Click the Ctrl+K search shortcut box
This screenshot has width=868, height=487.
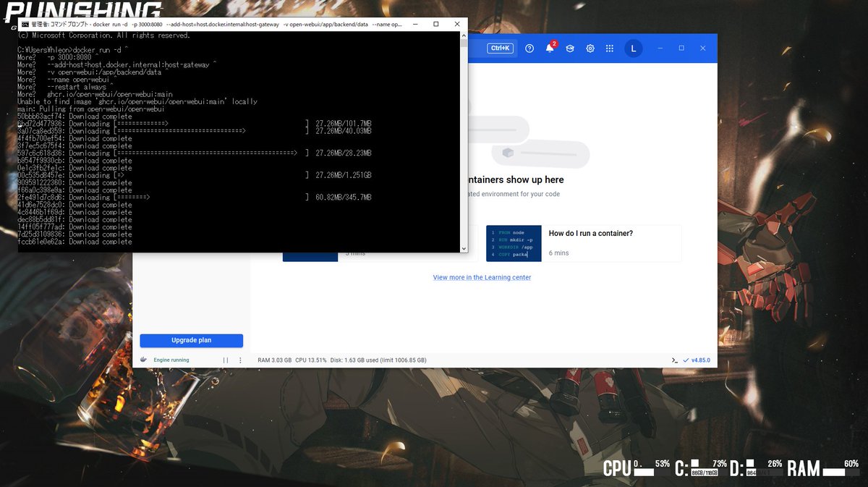(x=500, y=48)
